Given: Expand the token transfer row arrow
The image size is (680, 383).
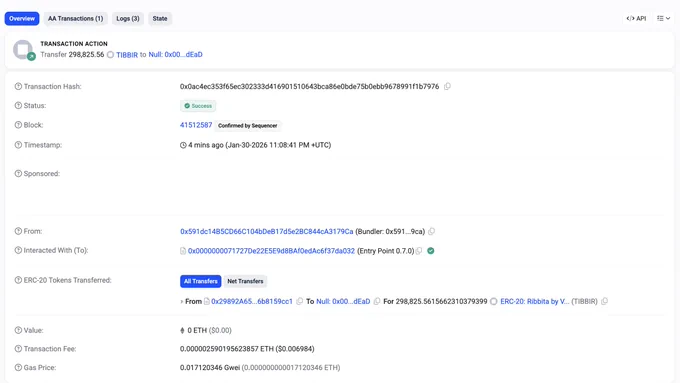Looking at the screenshot, I should coord(182,301).
